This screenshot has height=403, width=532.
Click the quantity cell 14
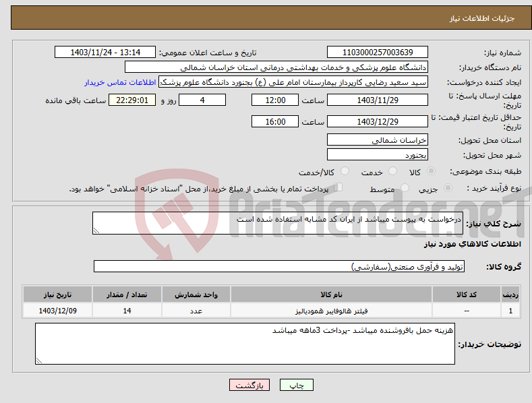click(127, 311)
